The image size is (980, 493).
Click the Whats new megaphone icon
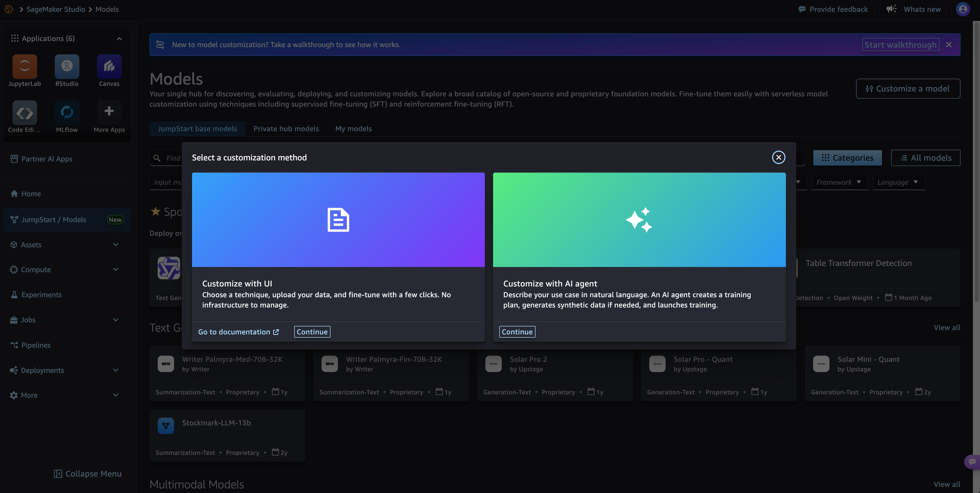click(x=891, y=9)
